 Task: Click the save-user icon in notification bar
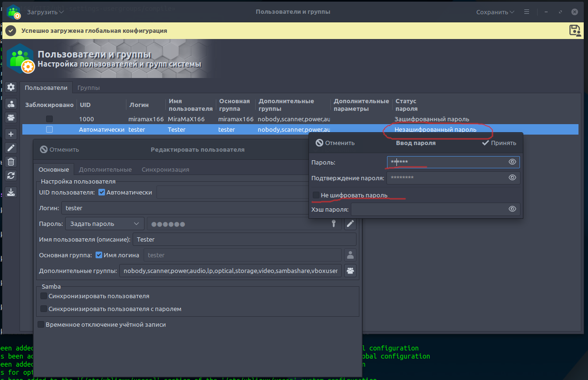(x=575, y=30)
